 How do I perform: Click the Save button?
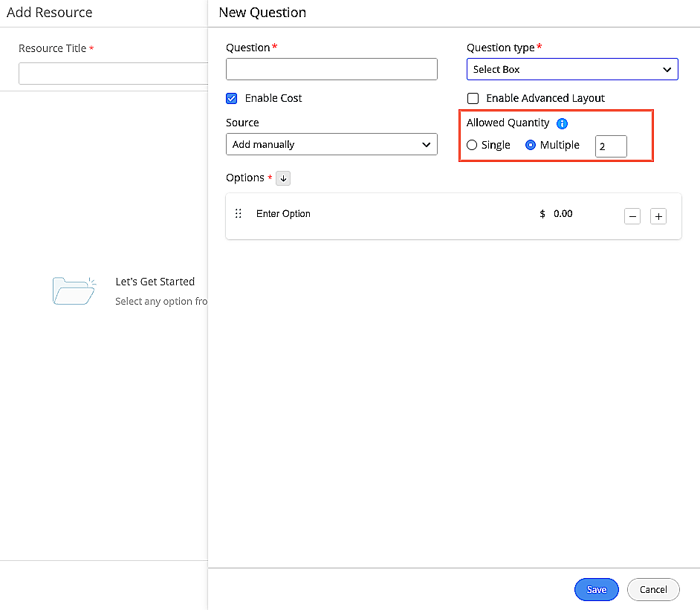click(596, 589)
